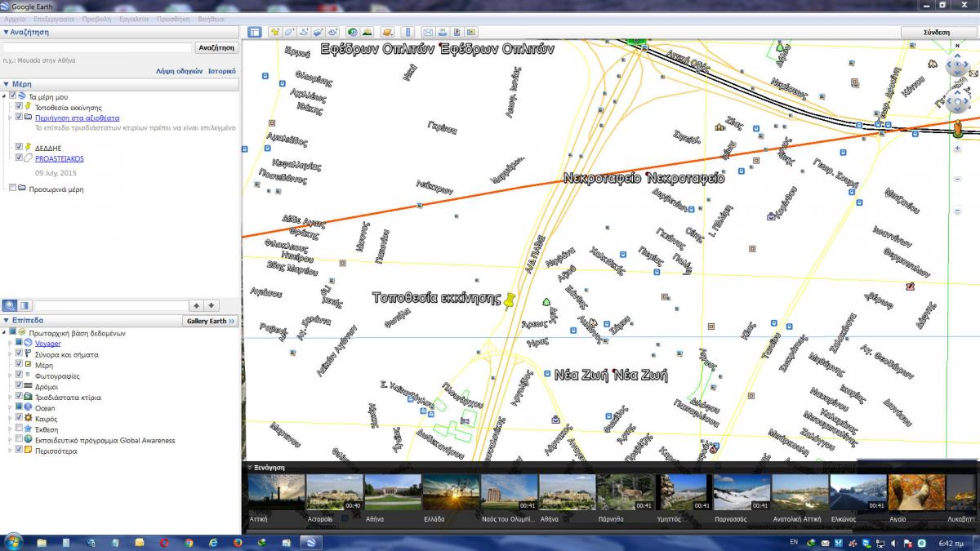980x551 pixels.
Task: Click the move up arrow button
Action: coord(196,305)
